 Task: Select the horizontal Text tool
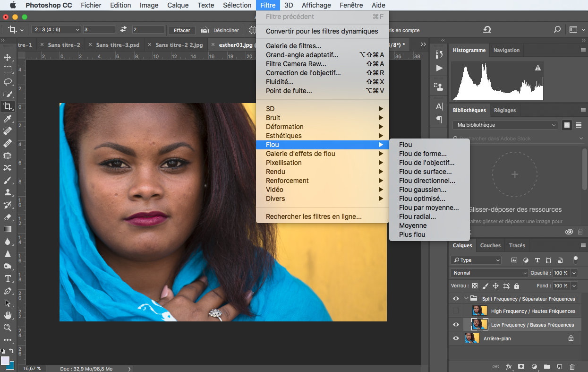click(8, 278)
